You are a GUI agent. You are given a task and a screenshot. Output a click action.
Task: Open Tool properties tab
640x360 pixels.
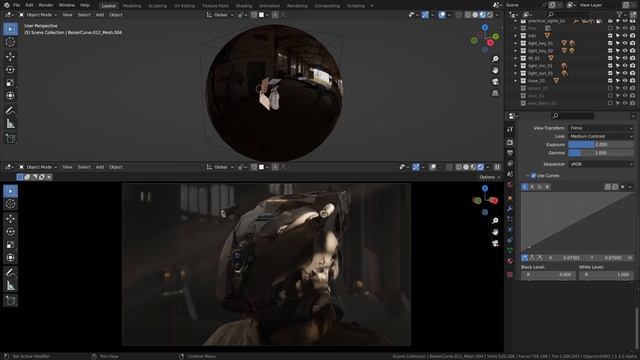click(x=510, y=129)
